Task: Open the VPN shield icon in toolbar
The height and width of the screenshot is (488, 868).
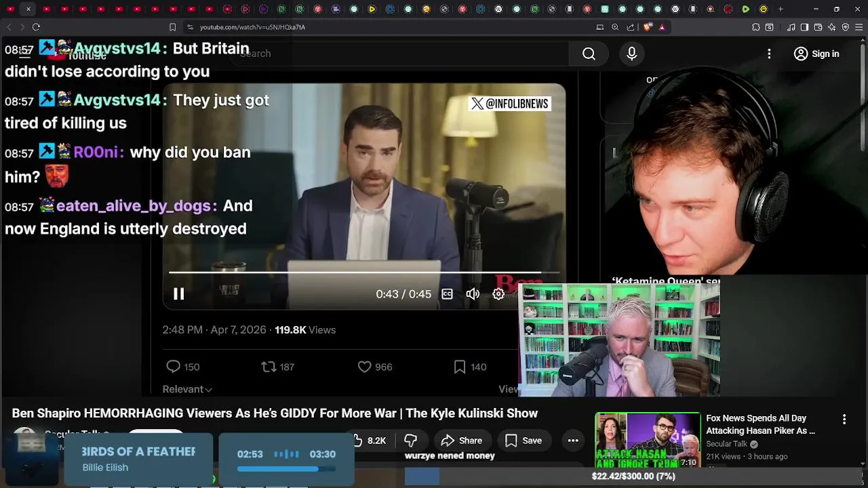Action: tap(846, 27)
